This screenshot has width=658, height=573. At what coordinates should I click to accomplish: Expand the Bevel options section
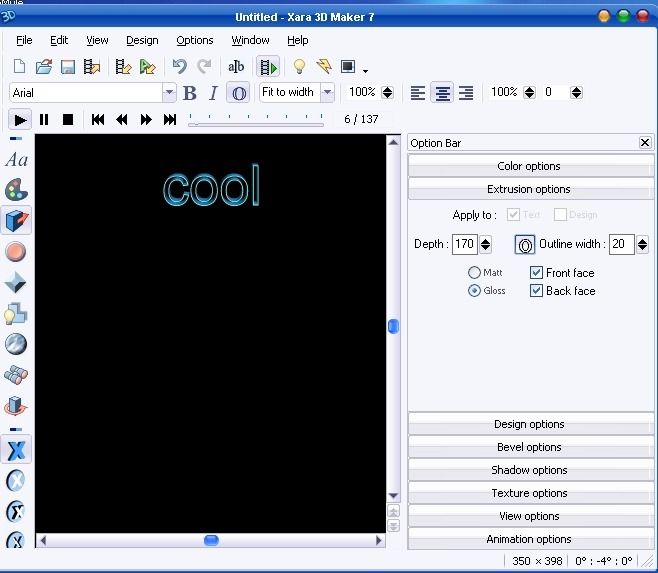pos(531,447)
